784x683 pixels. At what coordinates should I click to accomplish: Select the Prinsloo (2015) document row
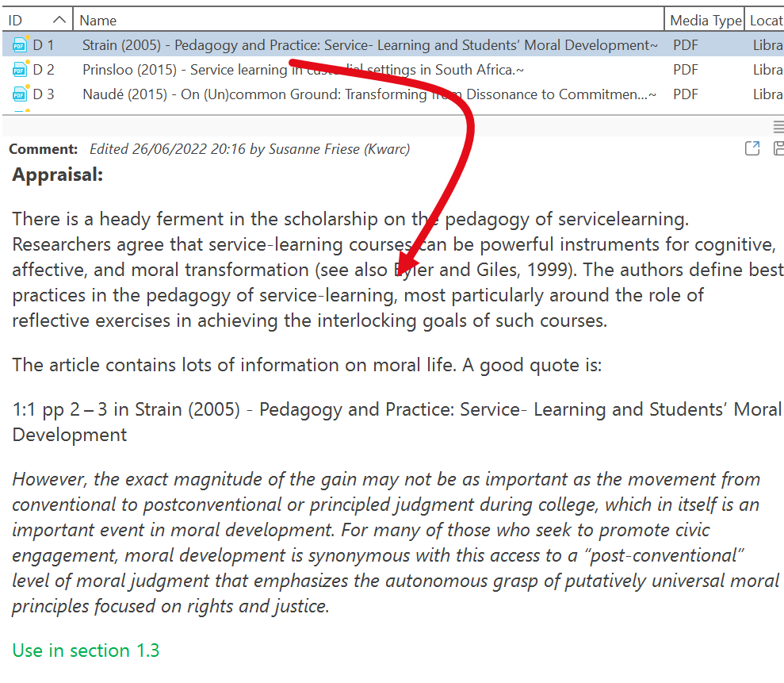pyautogui.click(x=303, y=71)
